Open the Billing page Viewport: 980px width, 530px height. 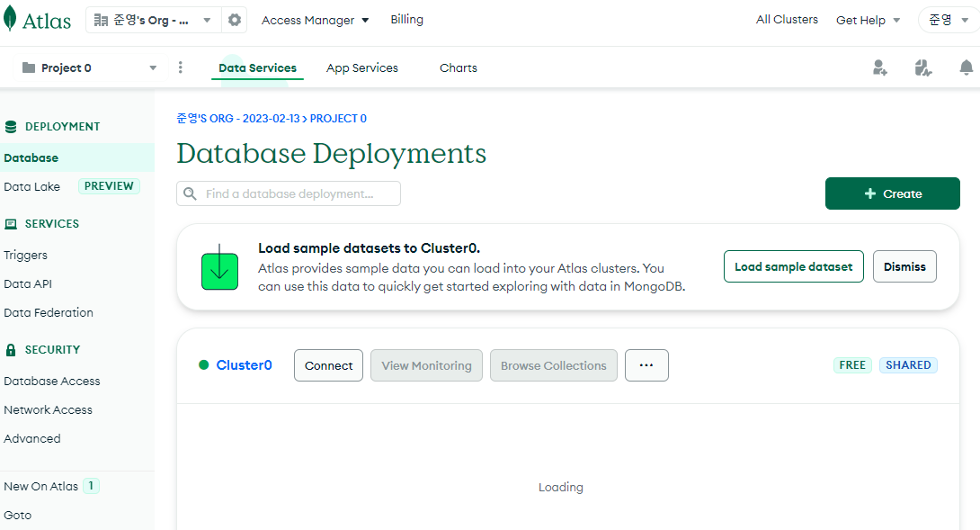click(407, 20)
